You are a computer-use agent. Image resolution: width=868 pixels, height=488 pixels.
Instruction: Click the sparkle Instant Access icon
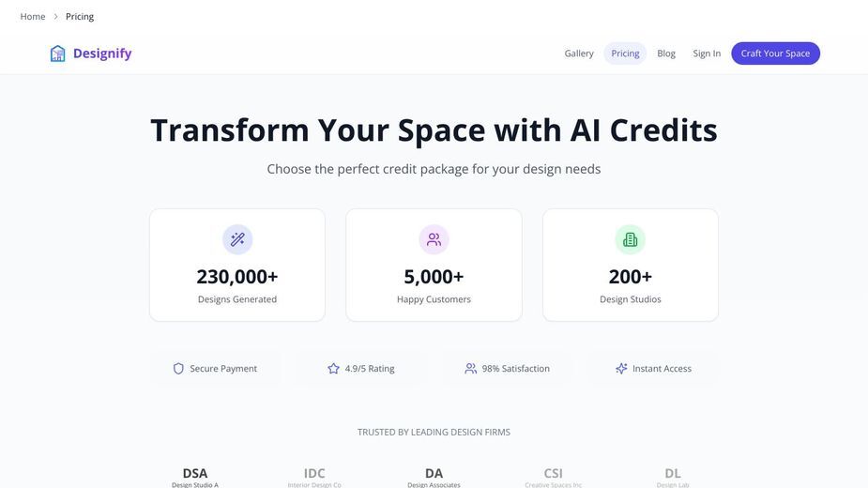[621, 369]
